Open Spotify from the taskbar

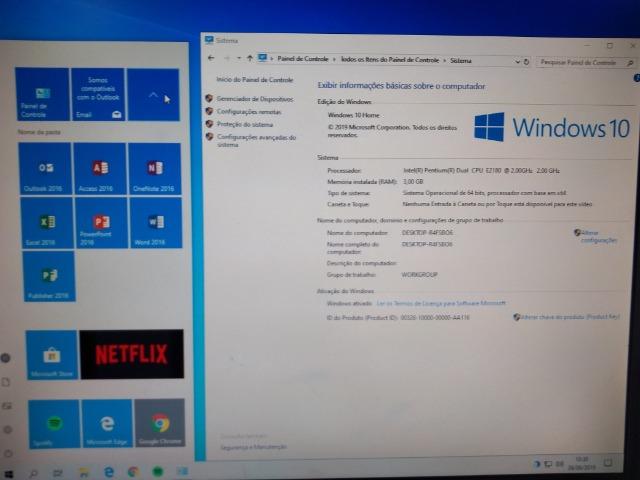[x=158, y=472]
